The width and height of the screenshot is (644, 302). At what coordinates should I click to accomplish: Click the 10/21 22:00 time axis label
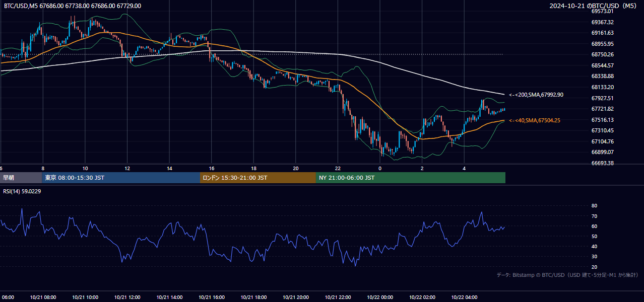pyautogui.click(x=338, y=297)
